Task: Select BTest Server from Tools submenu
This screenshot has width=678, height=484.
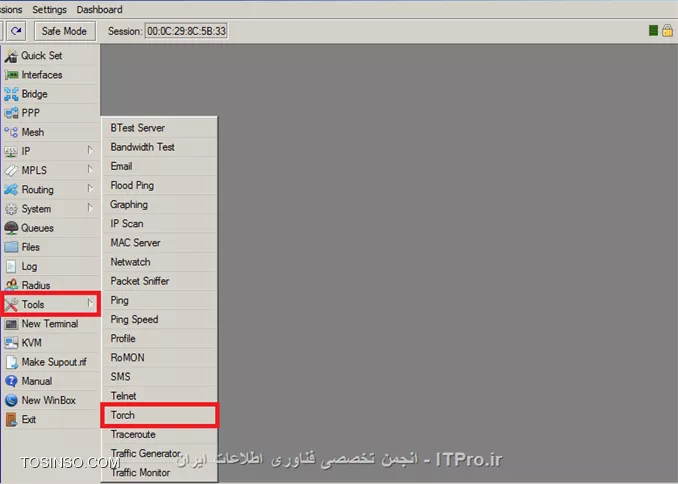Action: click(x=160, y=128)
